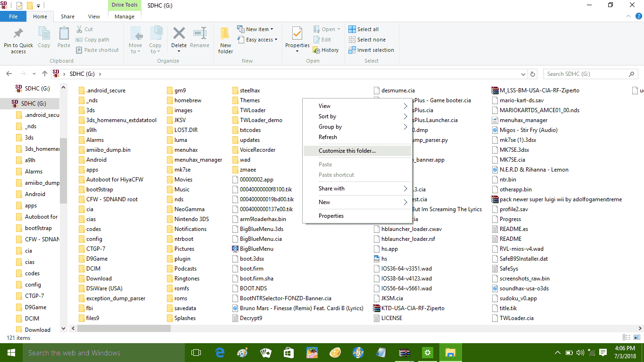This screenshot has width=644, height=362.
Task: Click the Back navigation arrow
Action: click(9, 74)
